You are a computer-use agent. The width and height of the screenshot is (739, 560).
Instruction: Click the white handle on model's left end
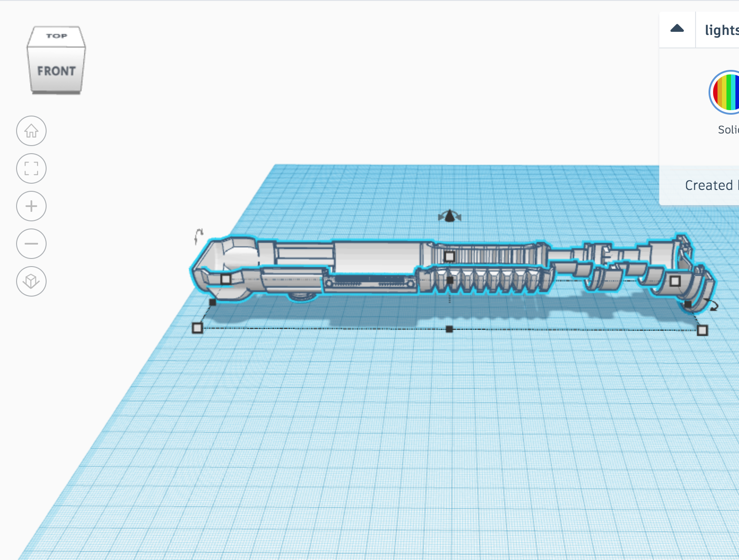[226, 280]
